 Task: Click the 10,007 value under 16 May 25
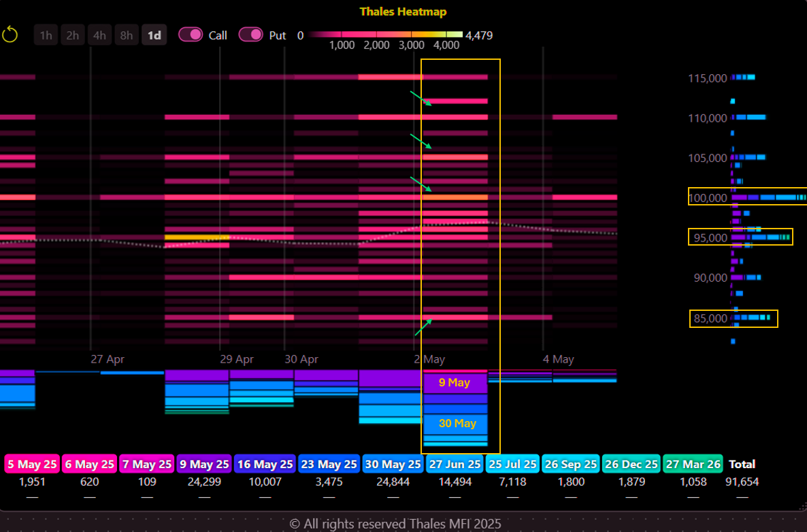(265, 482)
